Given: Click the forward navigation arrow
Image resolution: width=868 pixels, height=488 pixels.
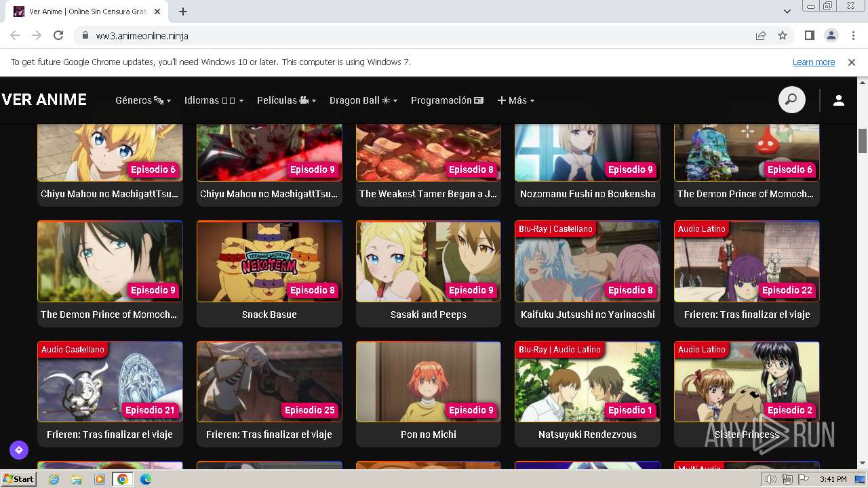Looking at the screenshot, I should [37, 35].
